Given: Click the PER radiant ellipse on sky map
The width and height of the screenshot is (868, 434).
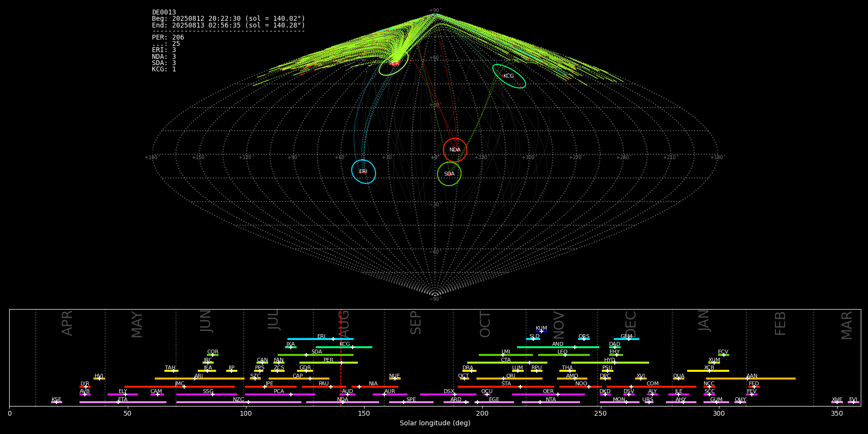Looking at the screenshot, I should (x=393, y=63).
